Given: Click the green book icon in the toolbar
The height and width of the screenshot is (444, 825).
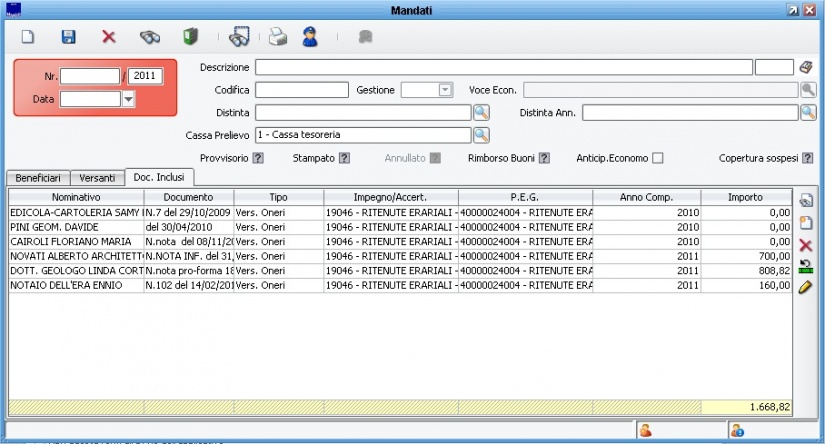Looking at the screenshot, I should 189,37.
